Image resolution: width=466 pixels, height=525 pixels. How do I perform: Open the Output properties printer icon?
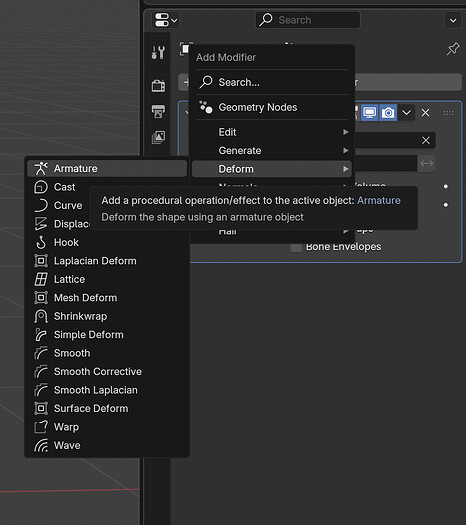(158, 111)
